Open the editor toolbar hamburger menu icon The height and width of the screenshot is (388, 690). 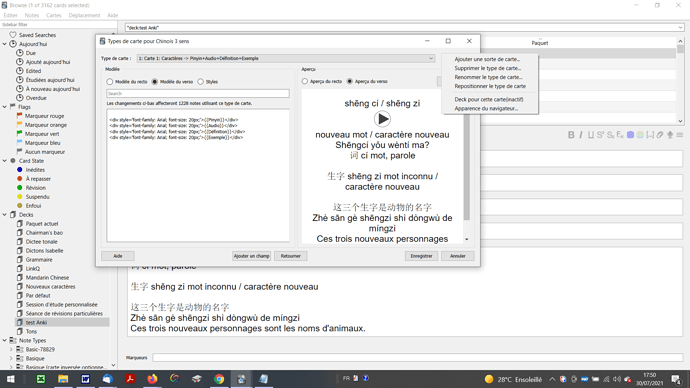[x=680, y=135]
